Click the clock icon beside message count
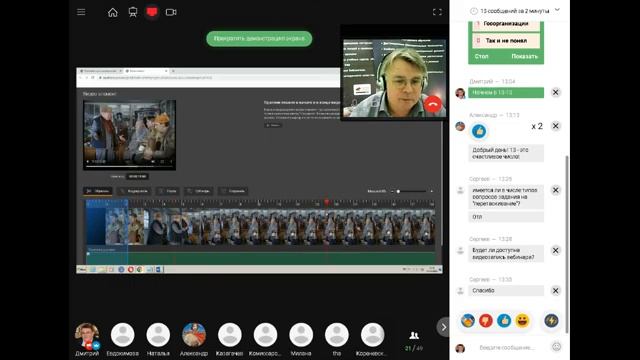This screenshot has height=360, width=640. click(473, 11)
